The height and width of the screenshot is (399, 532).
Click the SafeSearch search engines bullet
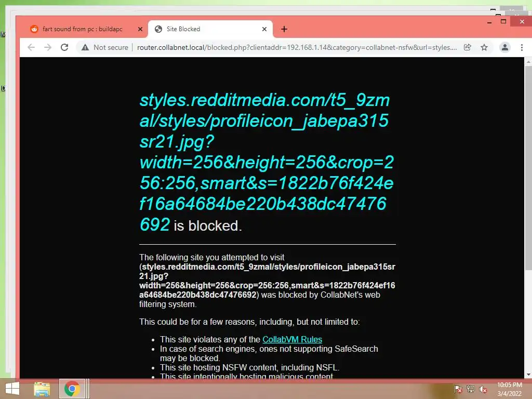[269, 353]
